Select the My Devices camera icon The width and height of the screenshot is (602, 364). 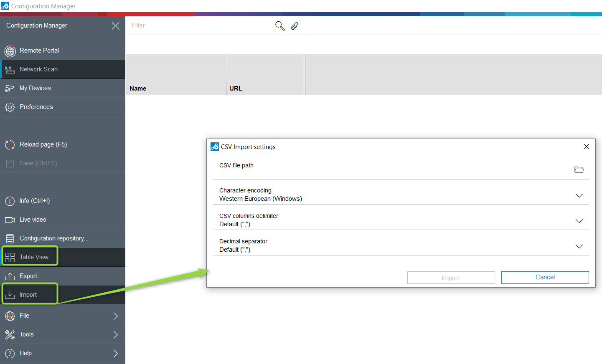tap(10, 88)
